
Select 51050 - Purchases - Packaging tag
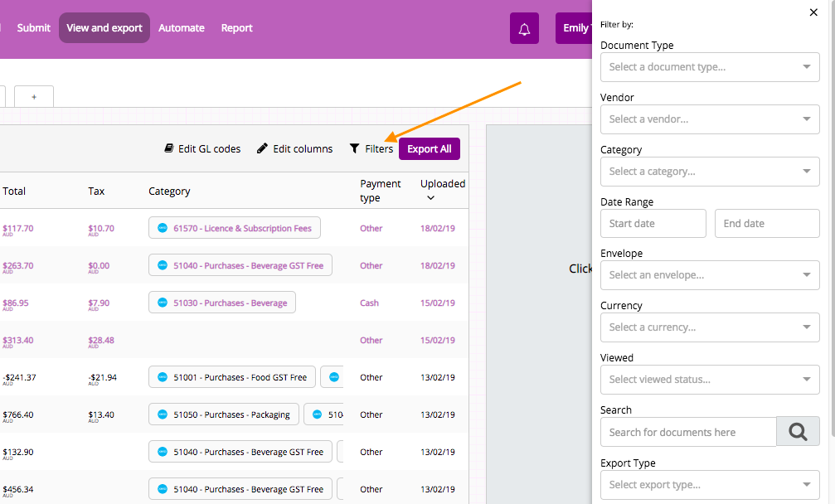[224, 414]
